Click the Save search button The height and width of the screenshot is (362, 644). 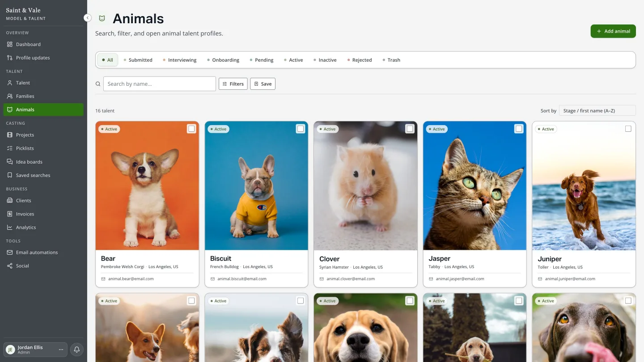[263, 84]
